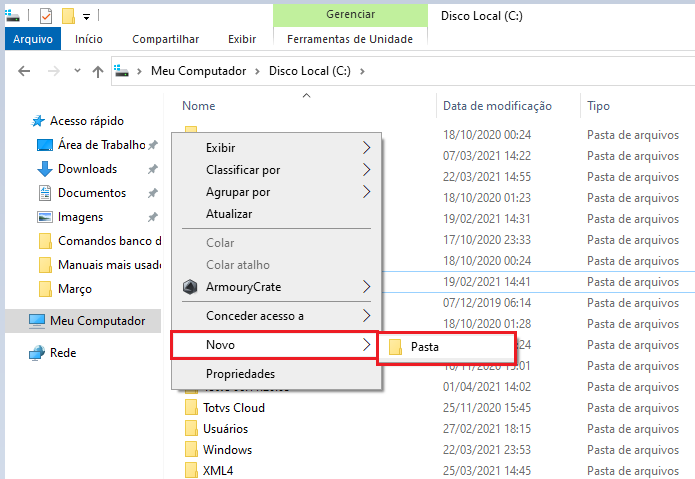This screenshot has width=695, height=479.
Task: Click the pin icon next to Downloads
Action: click(152, 169)
